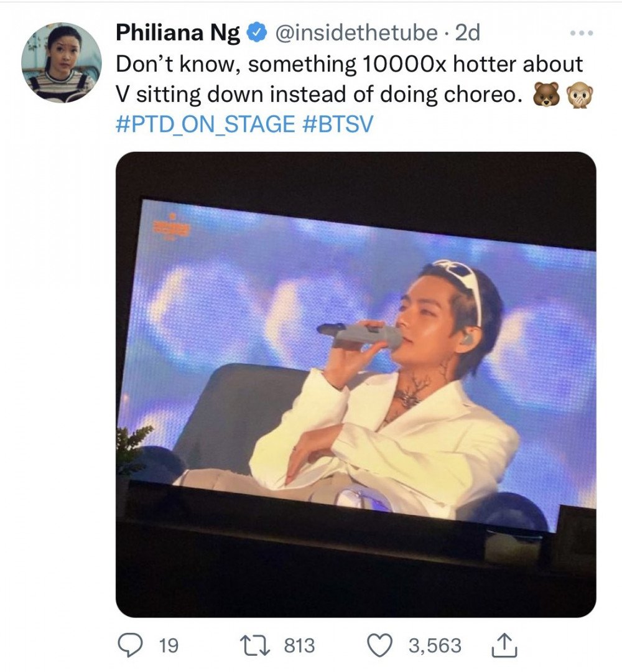Click the reply speech bubble icon
This screenshot has height=672, width=622.
pos(130,645)
